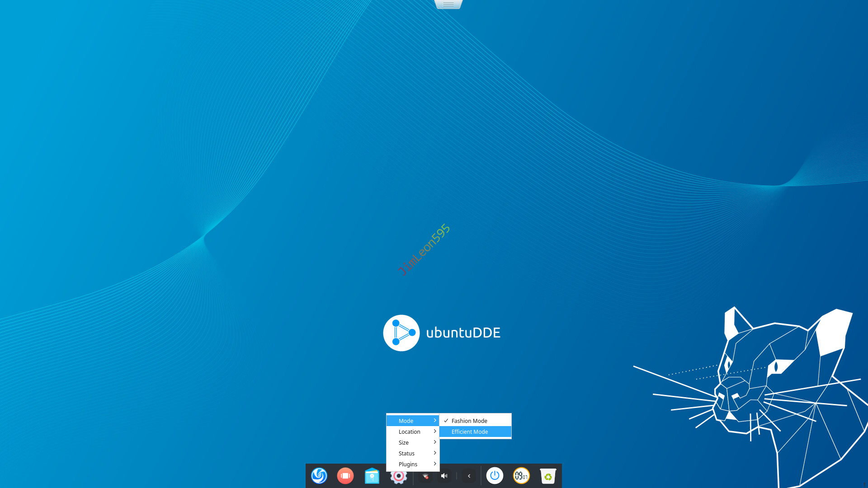This screenshot has height=488, width=868.
Task: Open multitasking view from dock
Action: tap(345, 476)
